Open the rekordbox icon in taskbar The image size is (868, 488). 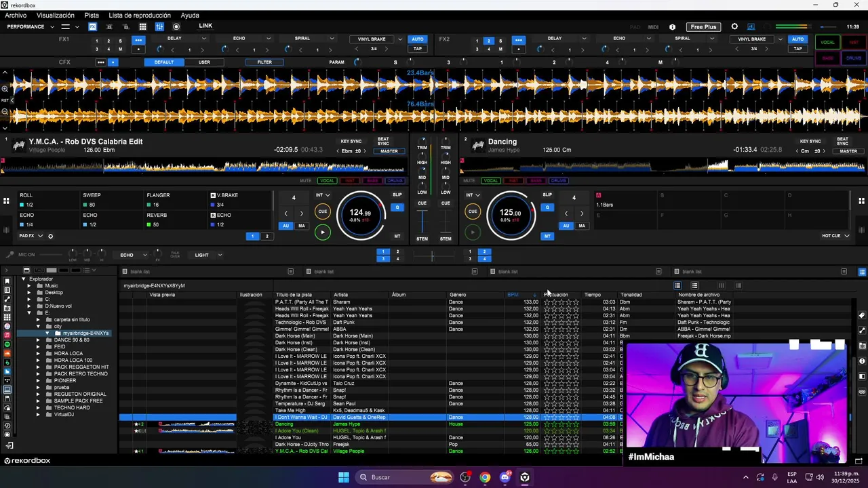pyautogui.click(x=525, y=477)
